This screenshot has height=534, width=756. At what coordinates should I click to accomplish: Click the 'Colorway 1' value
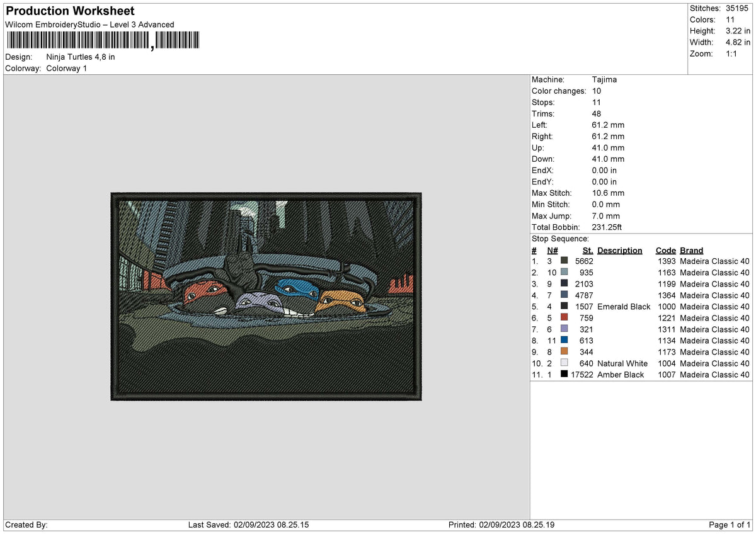[x=67, y=68]
